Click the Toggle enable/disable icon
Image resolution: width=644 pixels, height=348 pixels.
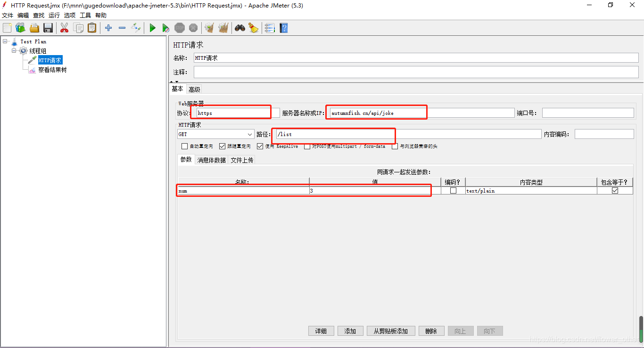[x=136, y=28]
